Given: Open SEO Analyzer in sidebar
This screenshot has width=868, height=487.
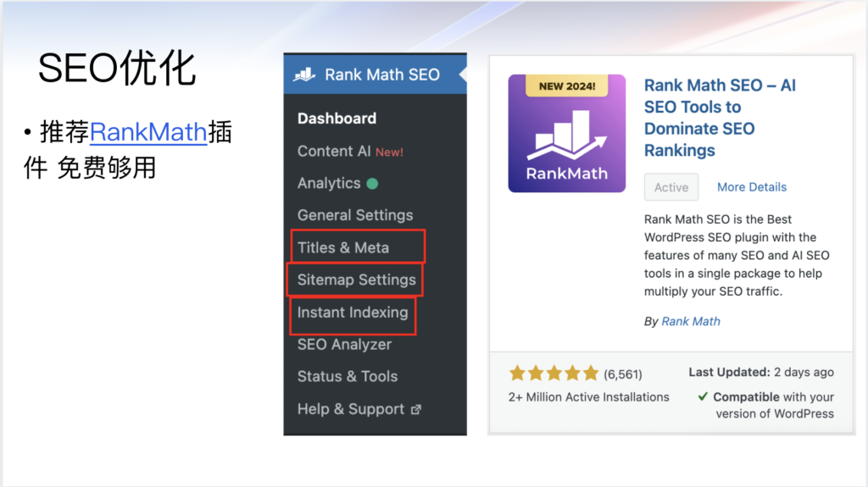Looking at the screenshot, I should (x=344, y=345).
